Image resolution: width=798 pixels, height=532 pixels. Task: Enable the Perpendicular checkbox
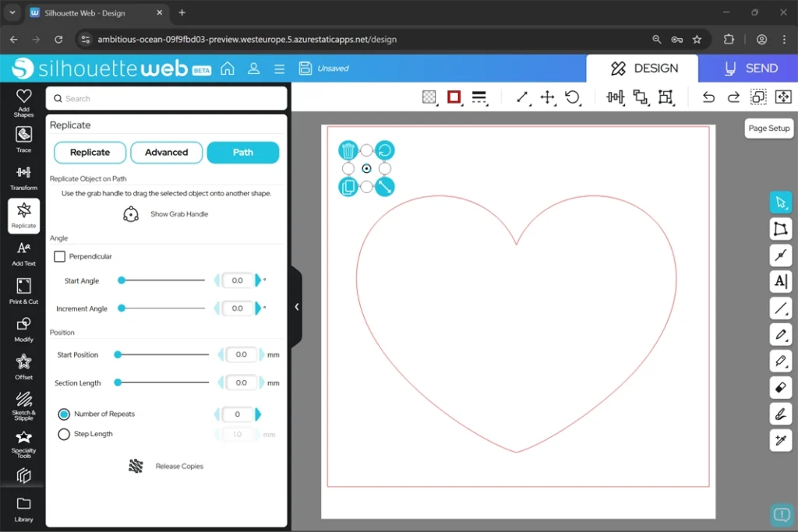click(x=60, y=256)
